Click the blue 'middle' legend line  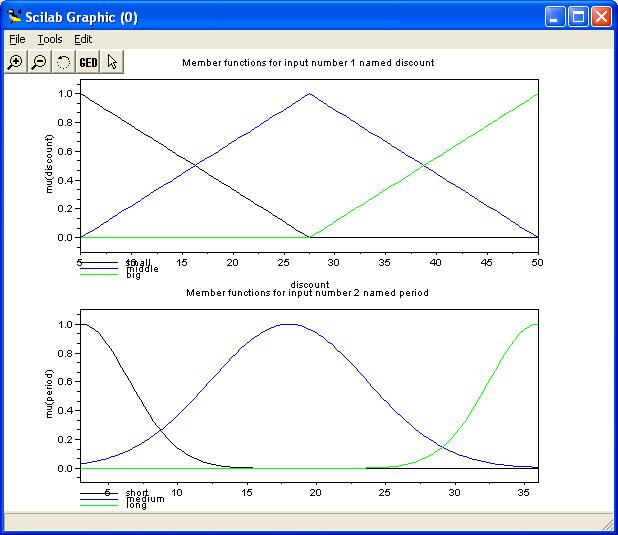(100, 269)
